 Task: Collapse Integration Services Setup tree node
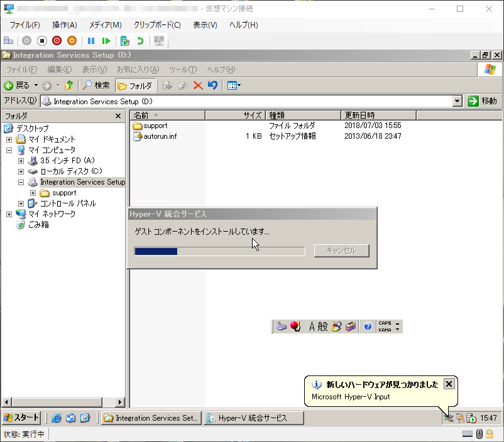(21, 182)
